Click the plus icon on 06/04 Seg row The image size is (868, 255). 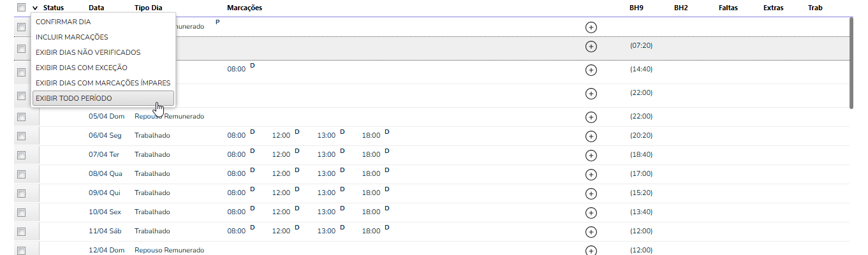(591, 136)
